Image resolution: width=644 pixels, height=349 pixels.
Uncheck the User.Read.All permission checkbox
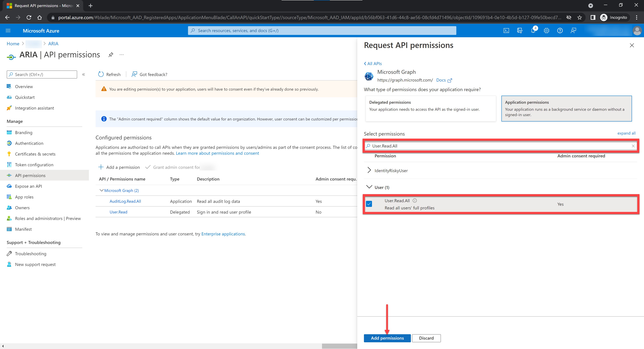369,204
